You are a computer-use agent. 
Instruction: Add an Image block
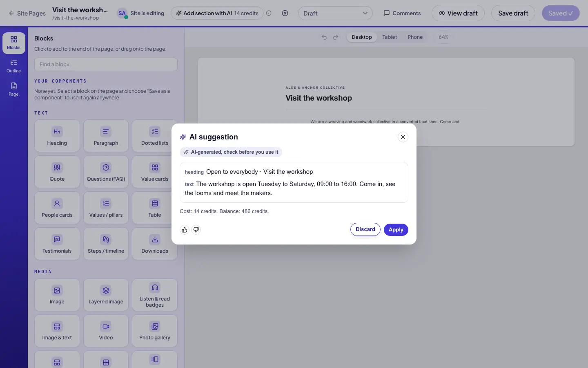[57, 295]
